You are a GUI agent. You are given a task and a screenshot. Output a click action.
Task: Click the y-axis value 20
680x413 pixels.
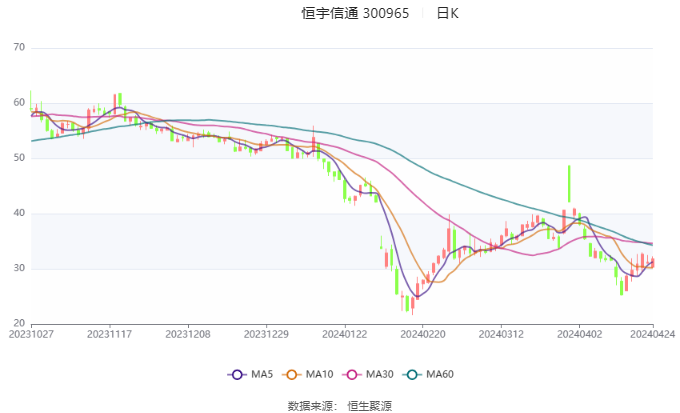(20, 323)
